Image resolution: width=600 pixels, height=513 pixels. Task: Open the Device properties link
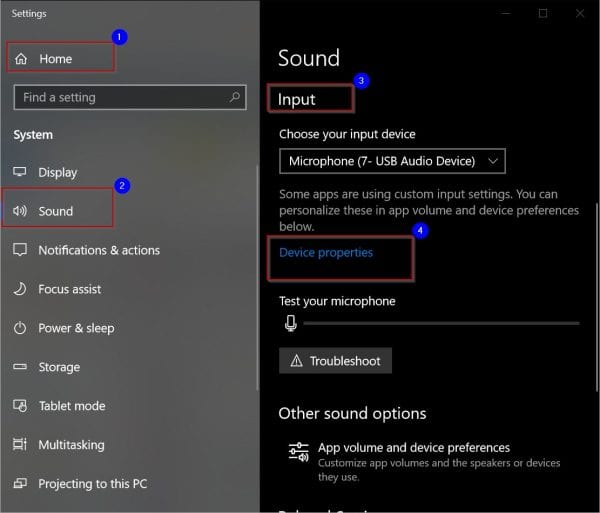[x=326, y=253]
